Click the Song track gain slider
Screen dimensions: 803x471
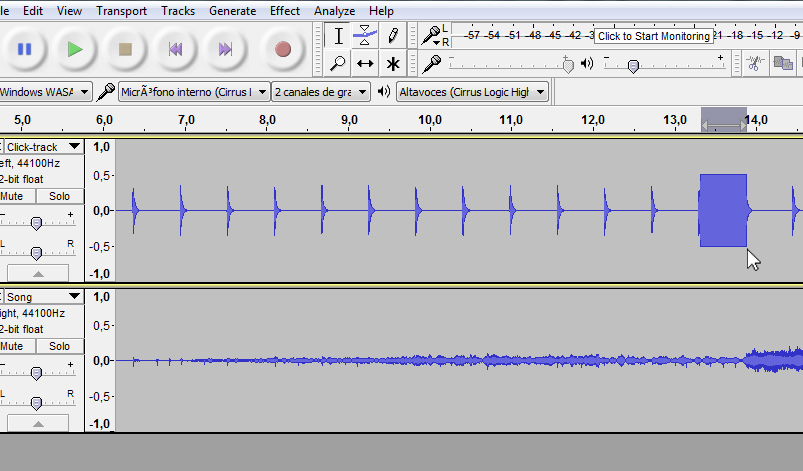coord(36,373)
